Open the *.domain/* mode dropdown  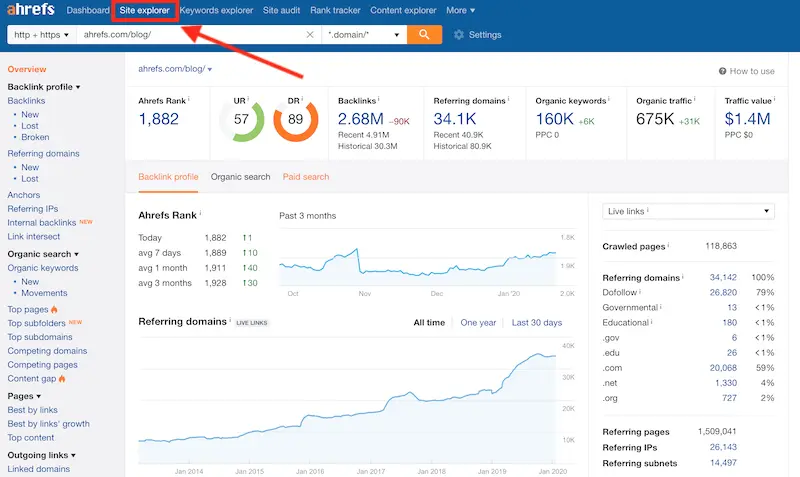click(x=364, y=35)
